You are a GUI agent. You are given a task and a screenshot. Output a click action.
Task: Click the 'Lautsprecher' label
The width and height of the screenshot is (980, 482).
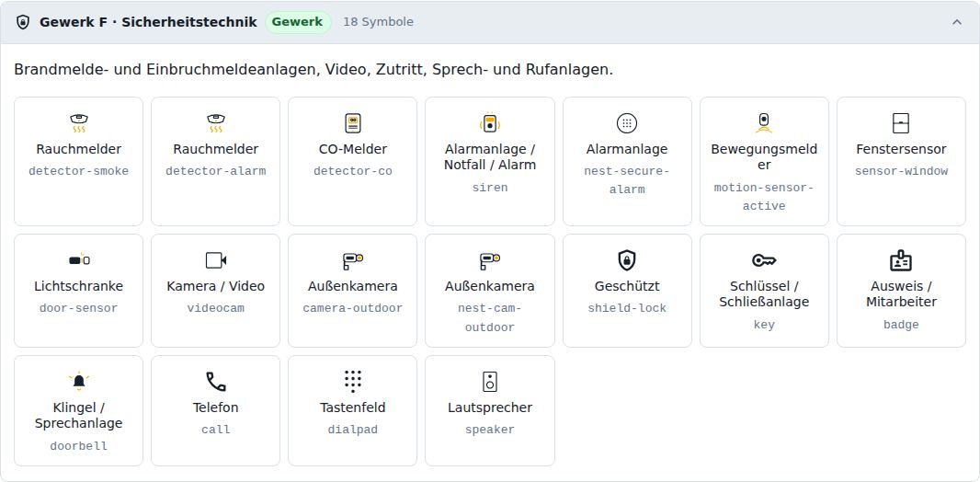pos(490,407)
